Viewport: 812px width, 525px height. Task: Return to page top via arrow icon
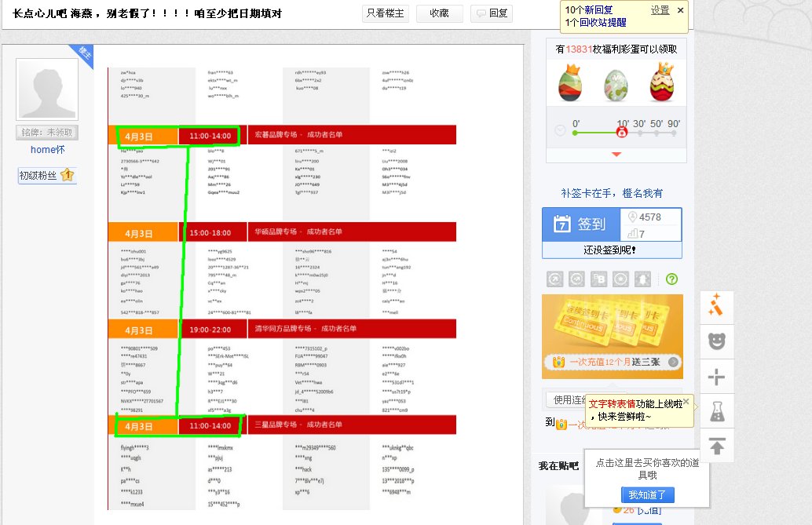tap(717, 447)
